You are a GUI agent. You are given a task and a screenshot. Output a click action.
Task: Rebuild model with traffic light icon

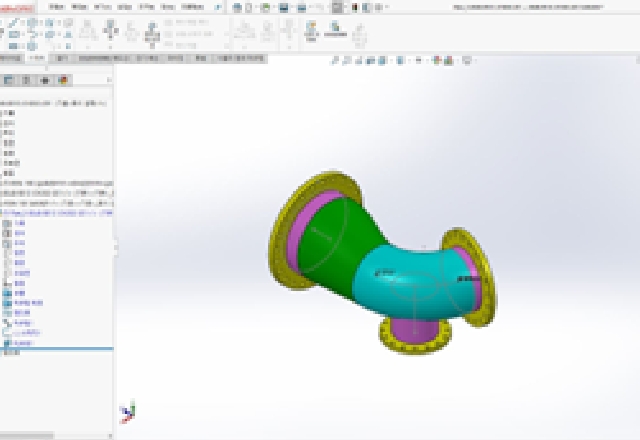354,7
